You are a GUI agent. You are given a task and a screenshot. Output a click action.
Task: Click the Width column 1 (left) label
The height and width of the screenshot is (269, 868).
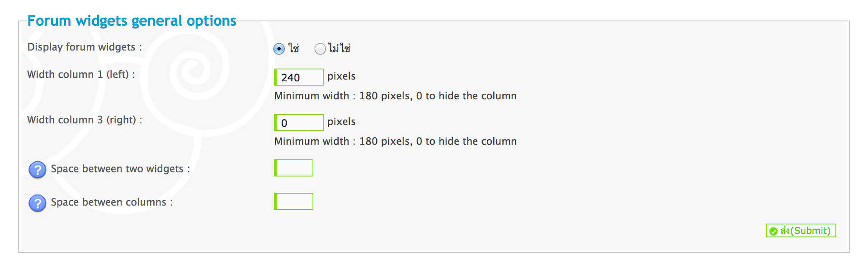coord(81,74)
